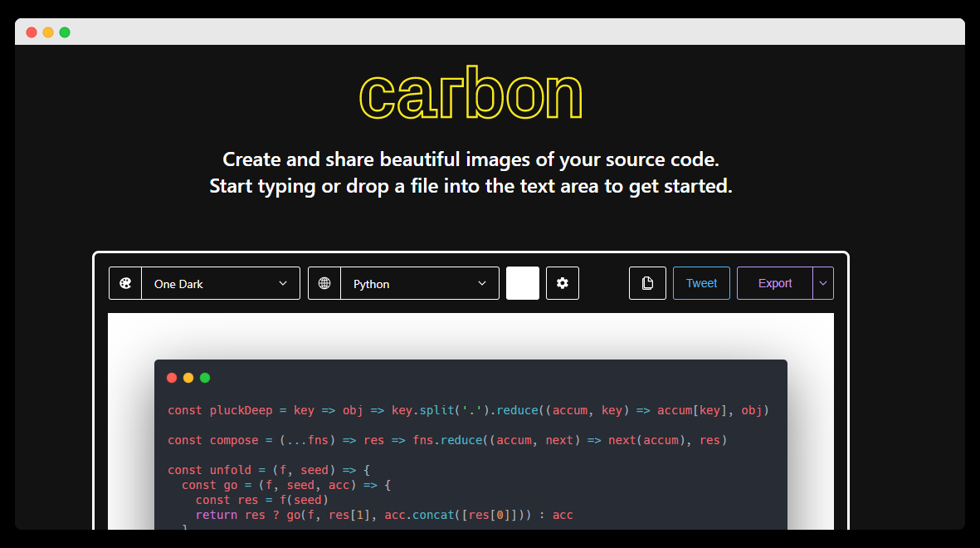Click the 'const compose' code line
980x548 pixels.
click(x=447, y=440)
